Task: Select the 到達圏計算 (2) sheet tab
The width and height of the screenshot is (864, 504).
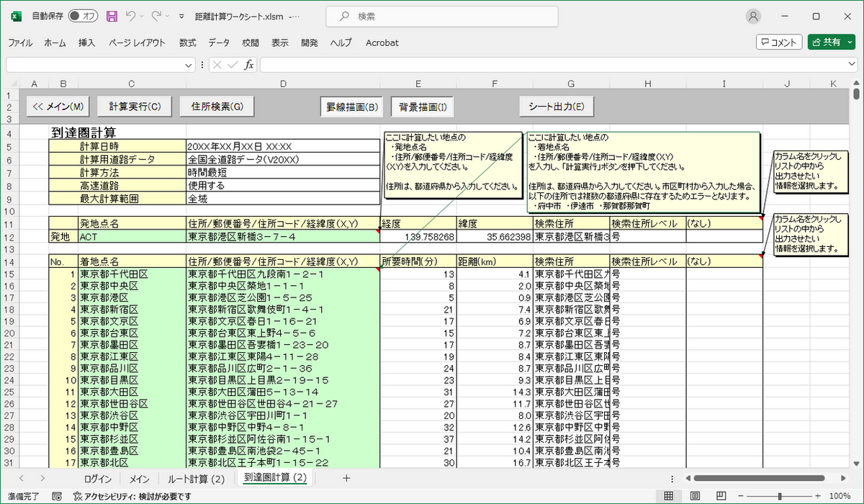Action: [275, 477]
